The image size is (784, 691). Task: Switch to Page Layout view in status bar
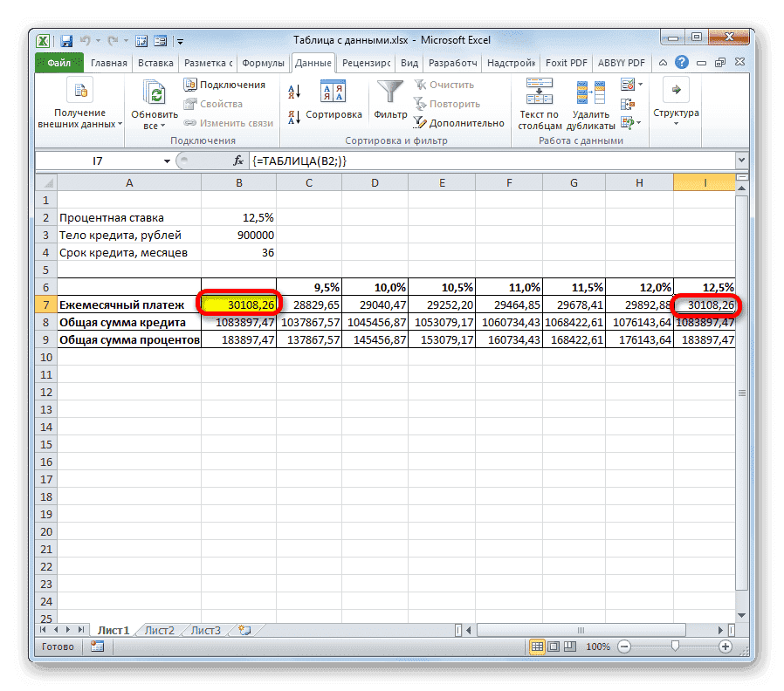point(554,647)
